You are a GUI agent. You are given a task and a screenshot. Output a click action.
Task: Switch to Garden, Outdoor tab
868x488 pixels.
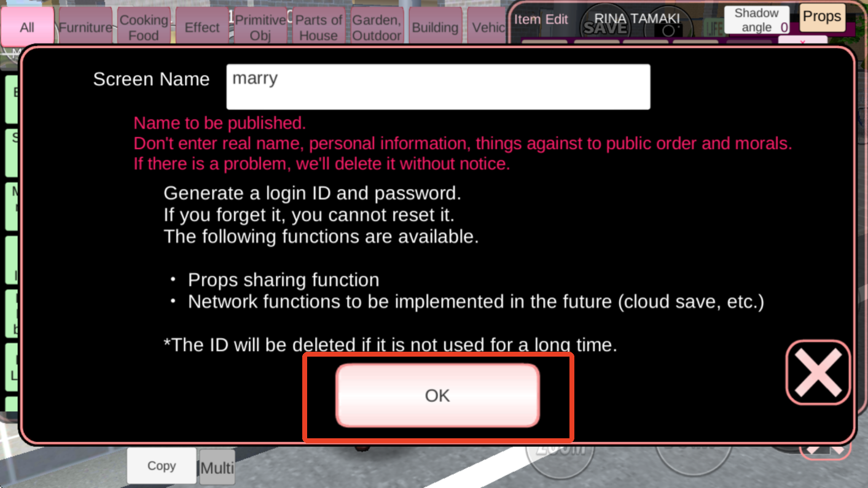(x=377, y=27)
